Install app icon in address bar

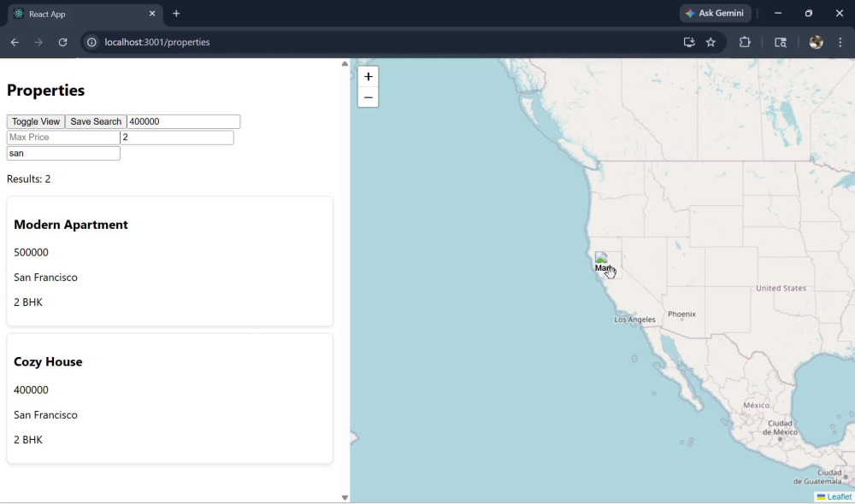(x=688, y=42)
